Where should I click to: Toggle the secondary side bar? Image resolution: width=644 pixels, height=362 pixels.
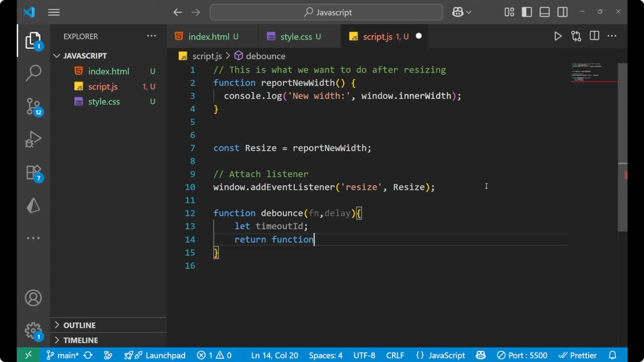[562, 12]
